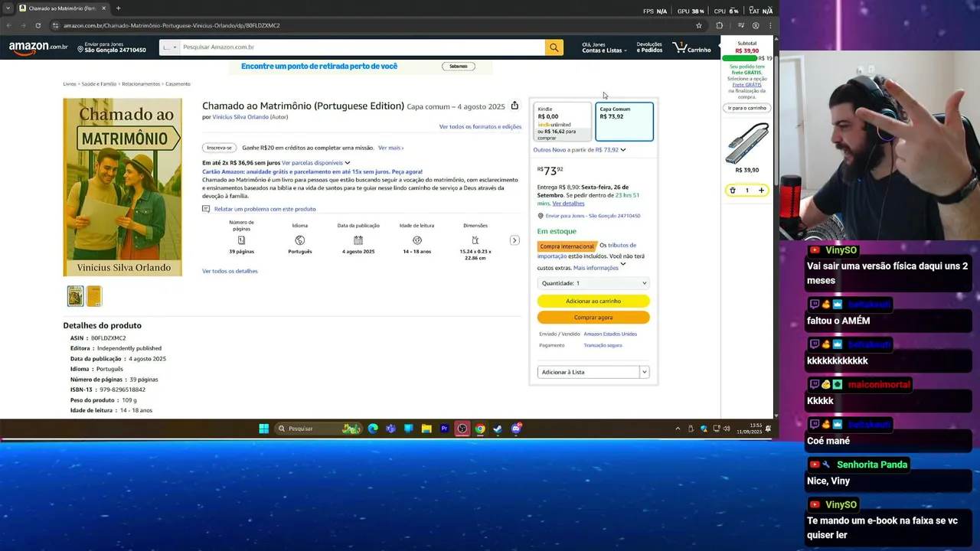The width and height of the screenshot is (980, 551).
Task: Click the main book cover image
Action: 122,187
